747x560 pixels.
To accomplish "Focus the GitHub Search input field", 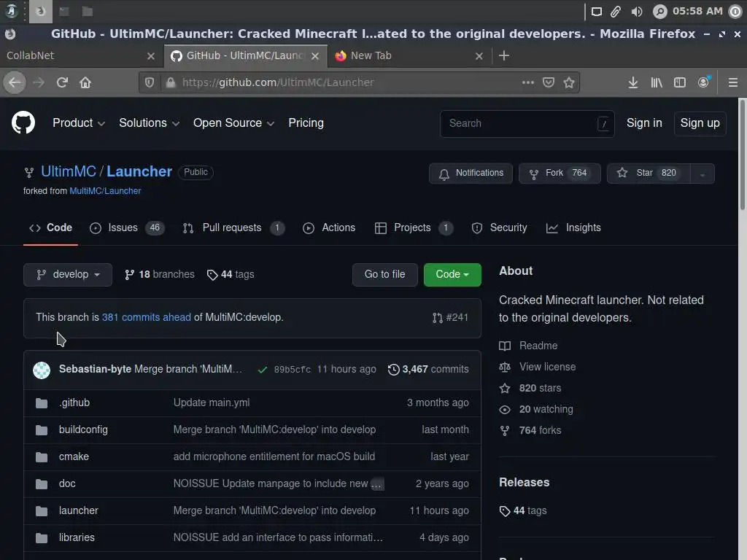I will [x=527, y=124].
